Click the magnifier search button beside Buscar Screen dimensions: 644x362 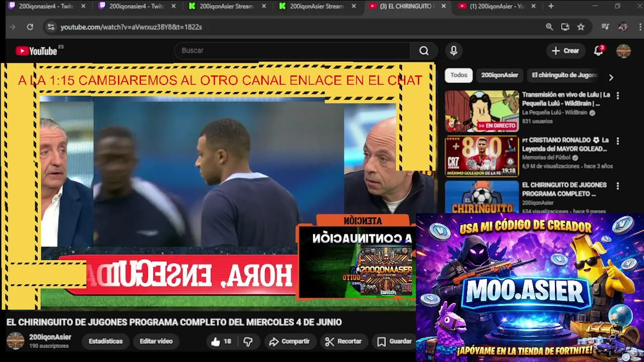(x=424, y=51)
